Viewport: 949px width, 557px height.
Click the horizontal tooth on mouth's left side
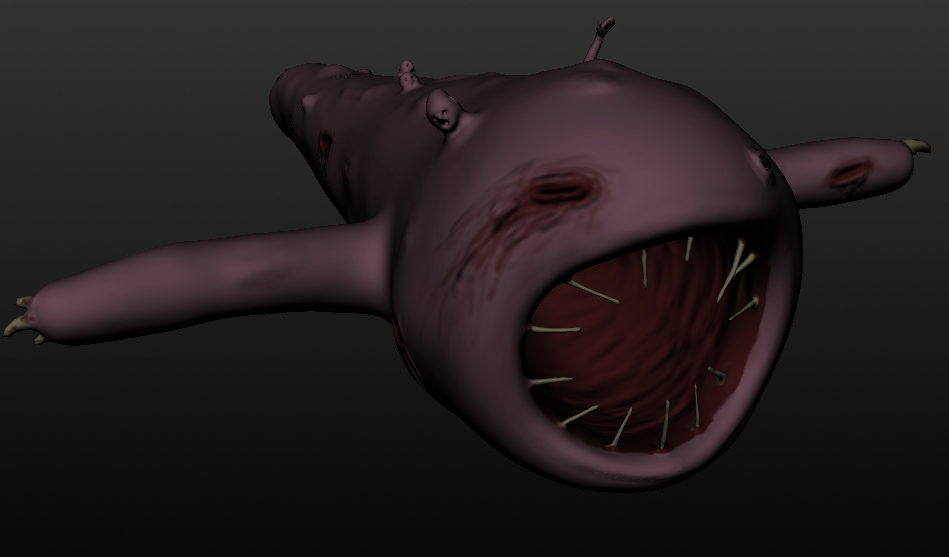click(555, 329)
